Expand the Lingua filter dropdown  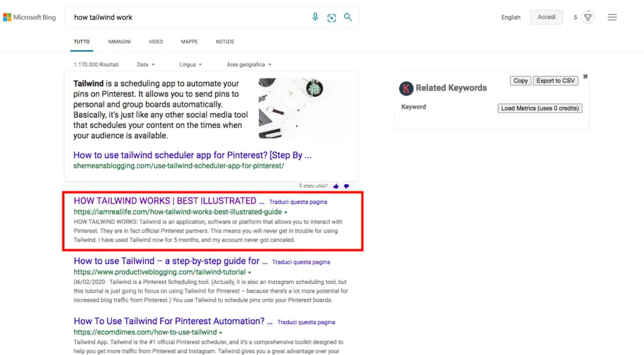click(x=191, y=65)
